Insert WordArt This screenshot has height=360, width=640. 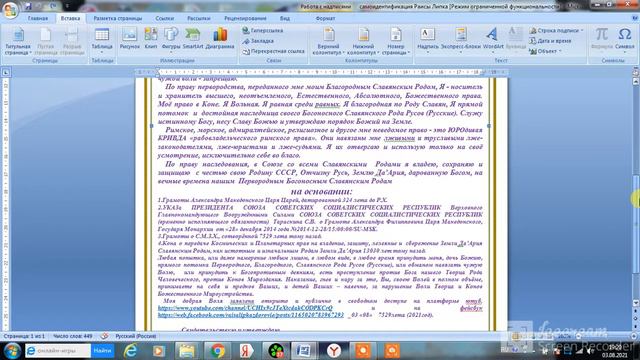click(493, 40)
